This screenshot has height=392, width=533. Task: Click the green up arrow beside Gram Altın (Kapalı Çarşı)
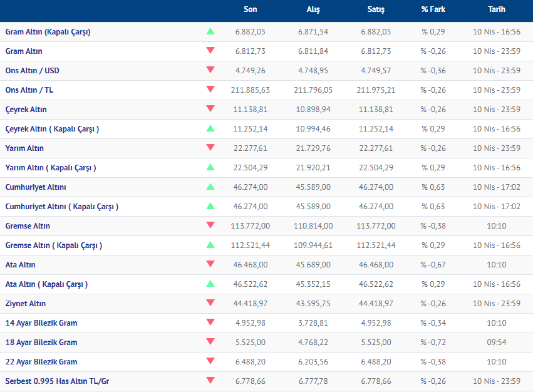coord(210,31)
